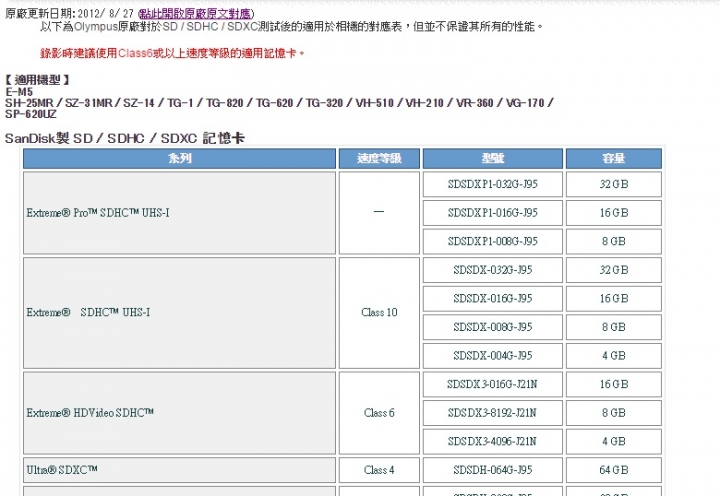Click 4 GB capacity for SDSDX-004G-J95
The height and width of the screenshot is (496, 720).
point(614,355)
